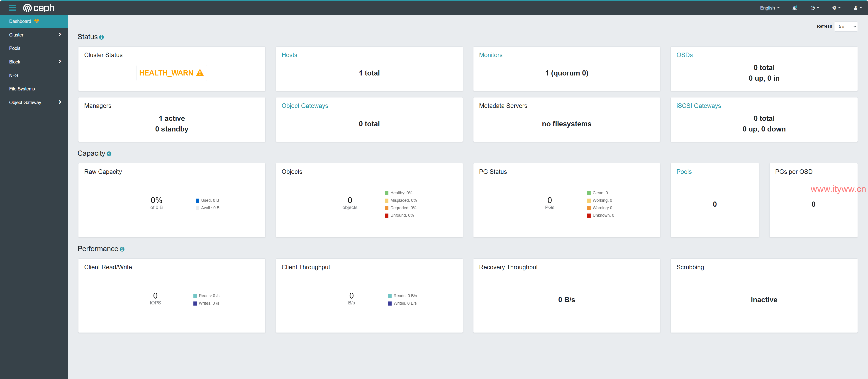
Task: Toggle the Used legend blue swatch
Action: click(197, 200)
